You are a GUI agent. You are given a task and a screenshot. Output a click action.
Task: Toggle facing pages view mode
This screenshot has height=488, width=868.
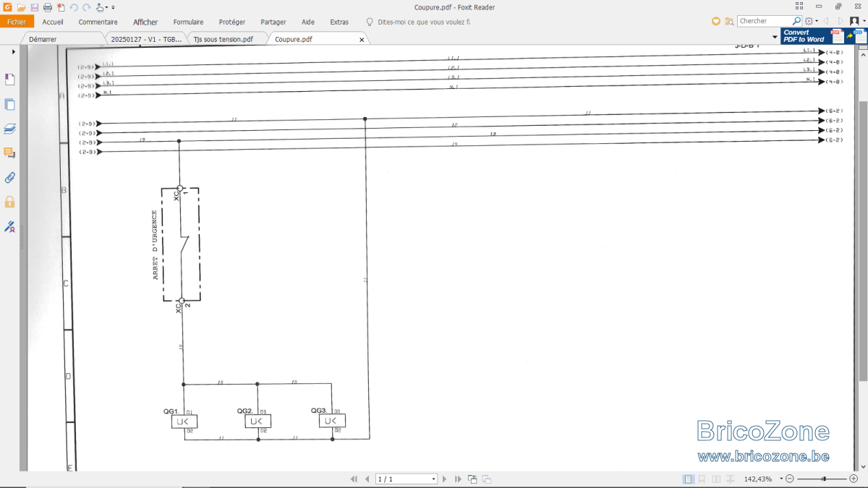click(x=716, y=479)
